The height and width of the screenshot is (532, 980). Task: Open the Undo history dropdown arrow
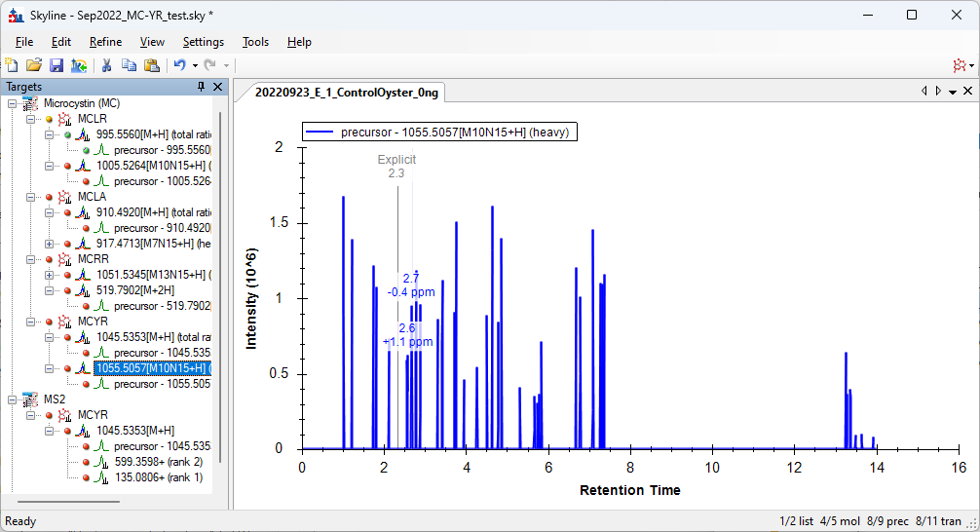(x=195, y=65)
